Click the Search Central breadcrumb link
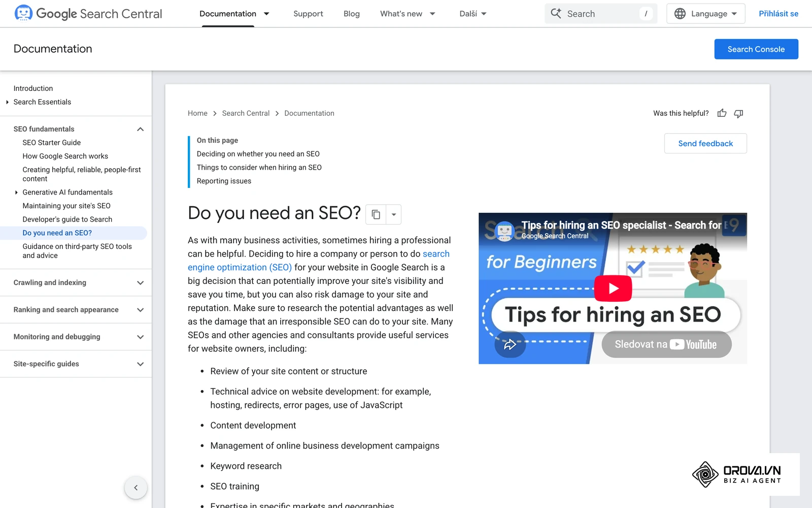The height and width of the screenshot is (508, 812). 246,113
